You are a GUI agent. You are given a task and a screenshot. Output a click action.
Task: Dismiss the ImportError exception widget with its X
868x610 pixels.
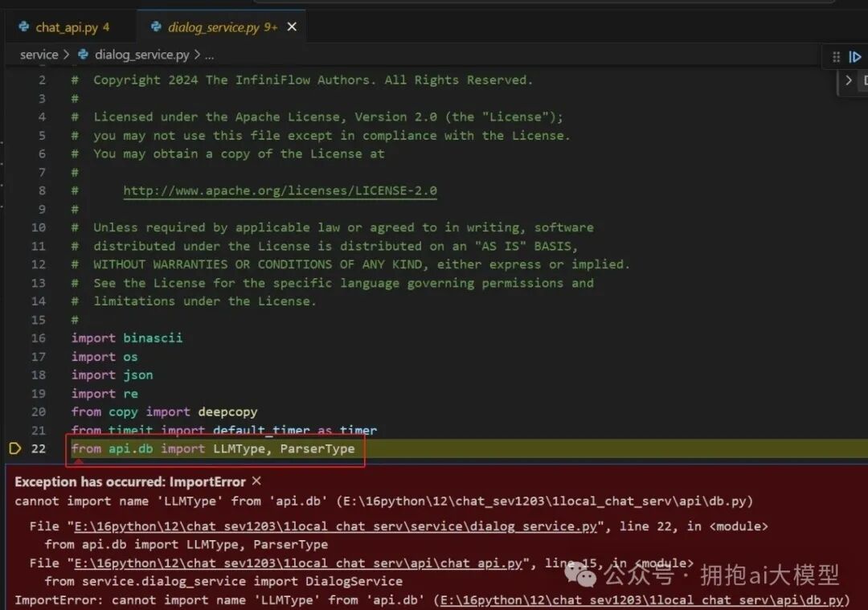click(x=255, y=481)
